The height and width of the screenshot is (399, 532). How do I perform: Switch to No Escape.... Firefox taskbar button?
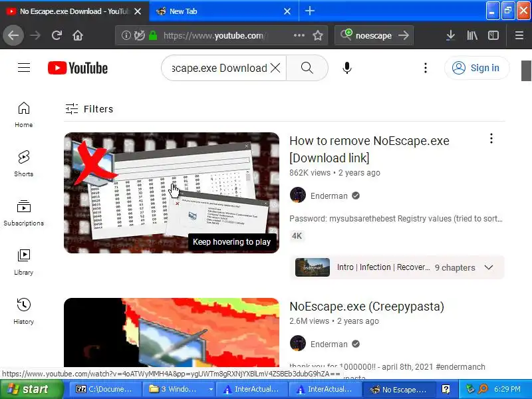398,389
